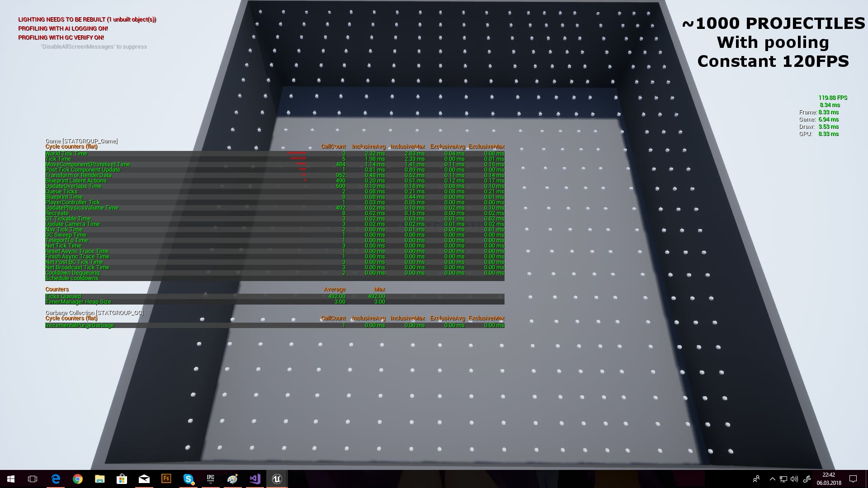Open the Mail app icon
This screenshot has width=868, height=488.
point(144,479)
